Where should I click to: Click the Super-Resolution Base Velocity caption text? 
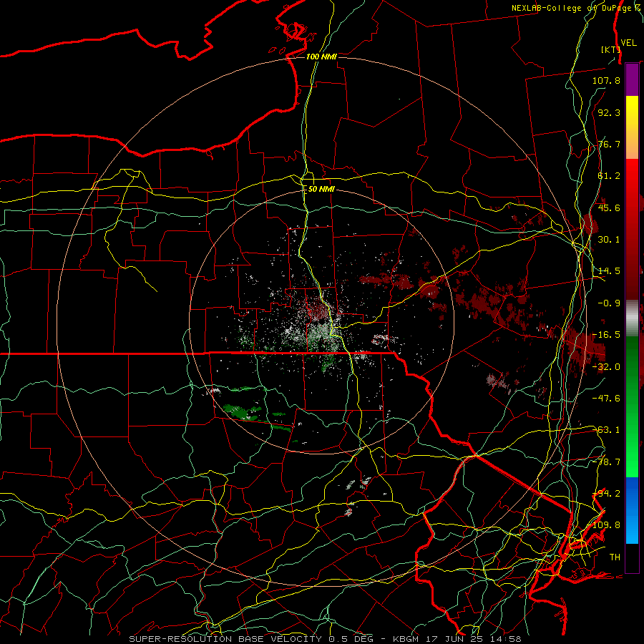[325, 639]
